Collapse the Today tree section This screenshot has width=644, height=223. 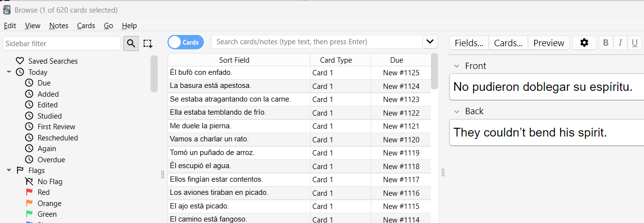click(x=9, y=72)
